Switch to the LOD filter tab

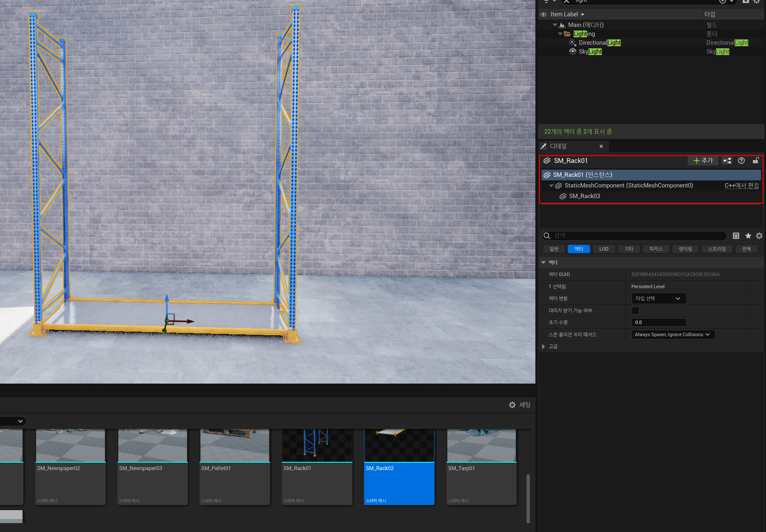tap(604, 249)
